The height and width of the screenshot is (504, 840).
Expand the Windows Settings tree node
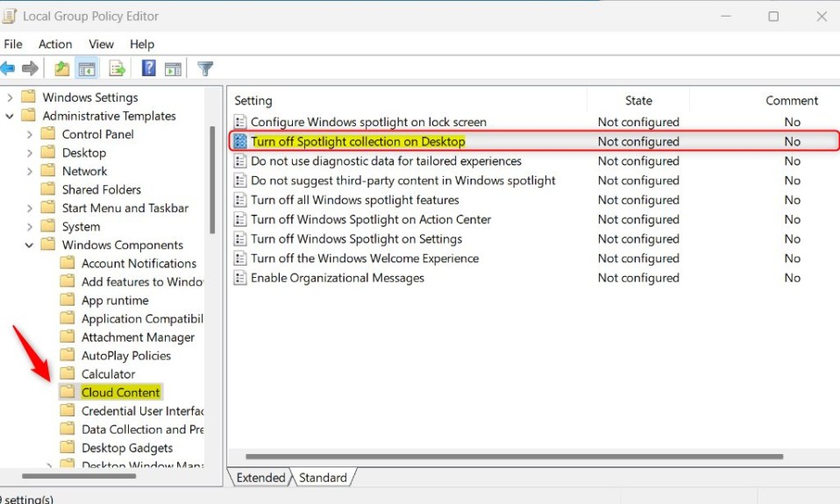[x=10, y=97]
